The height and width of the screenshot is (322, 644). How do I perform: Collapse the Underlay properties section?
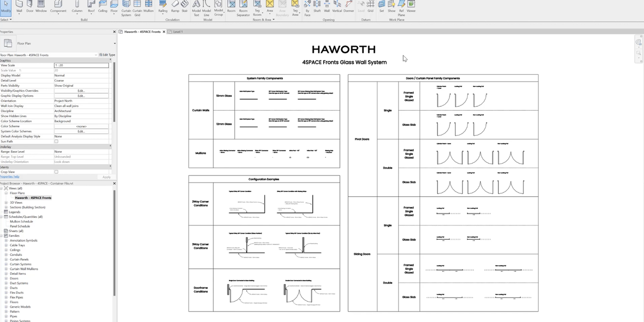click(x=110, y=146)
